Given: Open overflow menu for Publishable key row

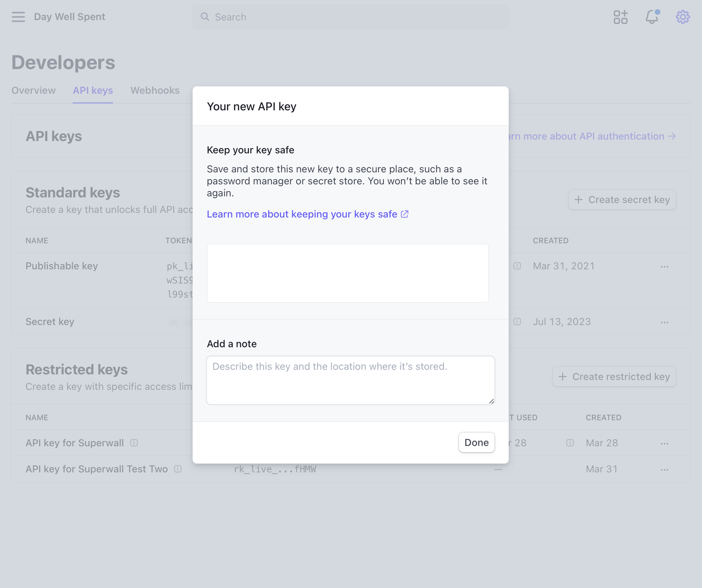Looking at the screenshot, I should pyautogui.click(x=665, y=267).
